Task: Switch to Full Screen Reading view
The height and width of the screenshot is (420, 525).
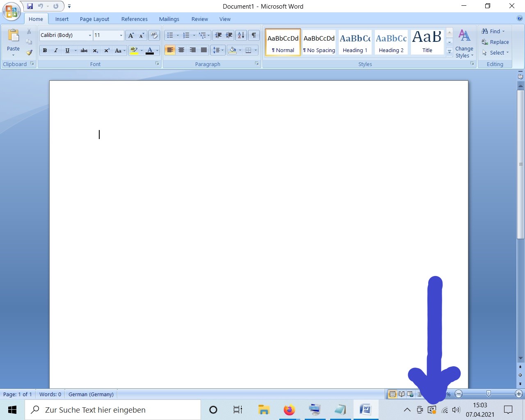Action: tap(402, 394)
